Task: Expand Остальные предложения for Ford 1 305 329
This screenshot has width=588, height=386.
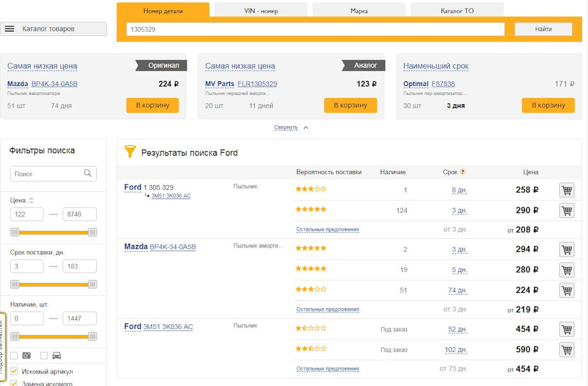Action: (328, 230)
